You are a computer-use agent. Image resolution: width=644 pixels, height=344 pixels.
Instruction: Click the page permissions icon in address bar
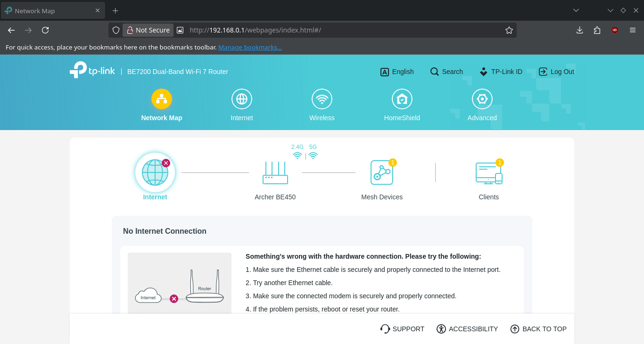coord(180,30)
